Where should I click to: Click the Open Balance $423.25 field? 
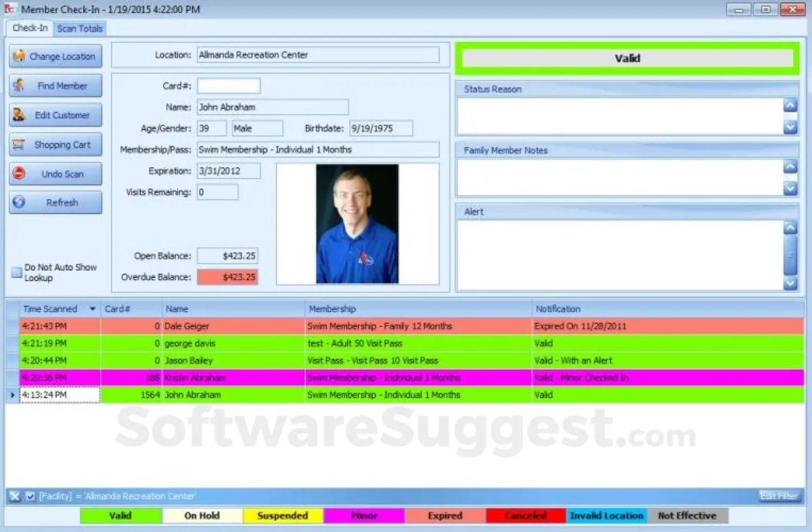[227, 256]
